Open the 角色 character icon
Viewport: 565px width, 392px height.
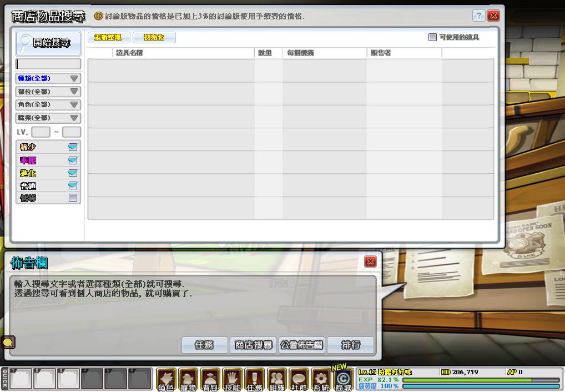166,380
